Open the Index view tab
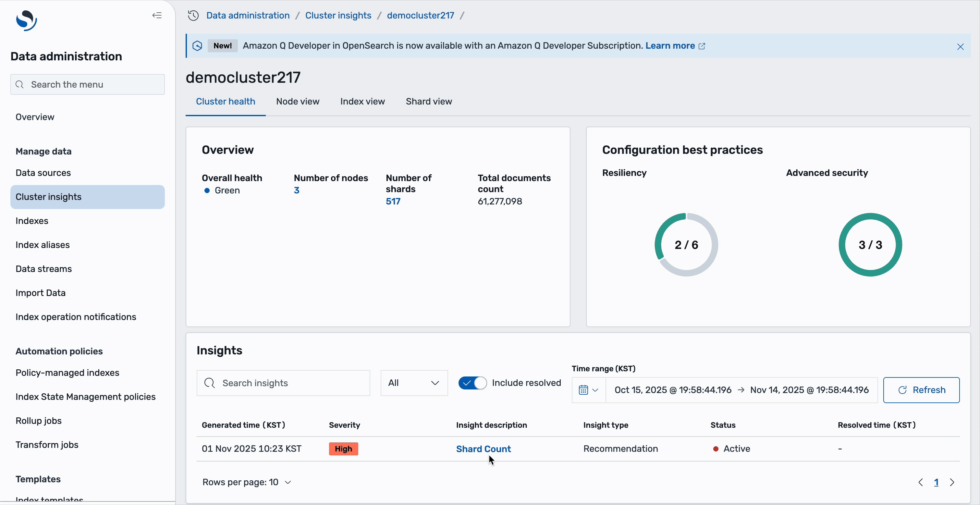The height and width of the screenshot is (505, 980). [x=362, y=101]
